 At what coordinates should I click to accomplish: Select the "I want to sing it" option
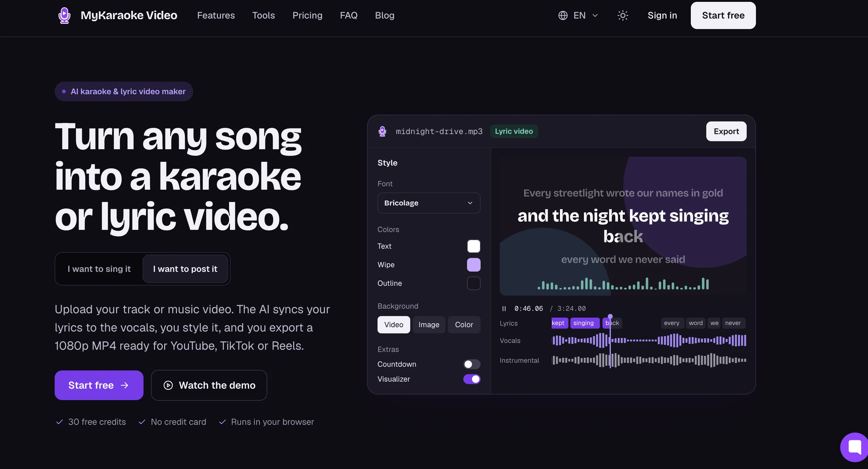[99, 269]
